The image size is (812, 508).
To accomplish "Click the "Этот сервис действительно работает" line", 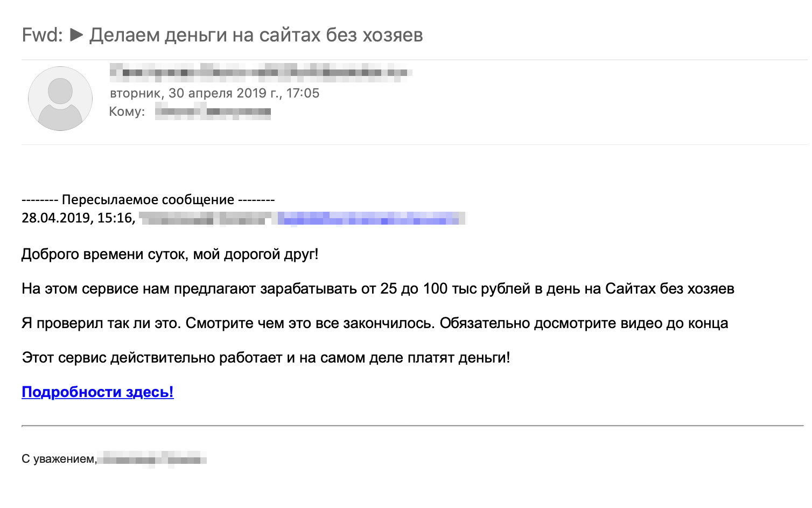I will pyautogui.click(x=266, y=357).
